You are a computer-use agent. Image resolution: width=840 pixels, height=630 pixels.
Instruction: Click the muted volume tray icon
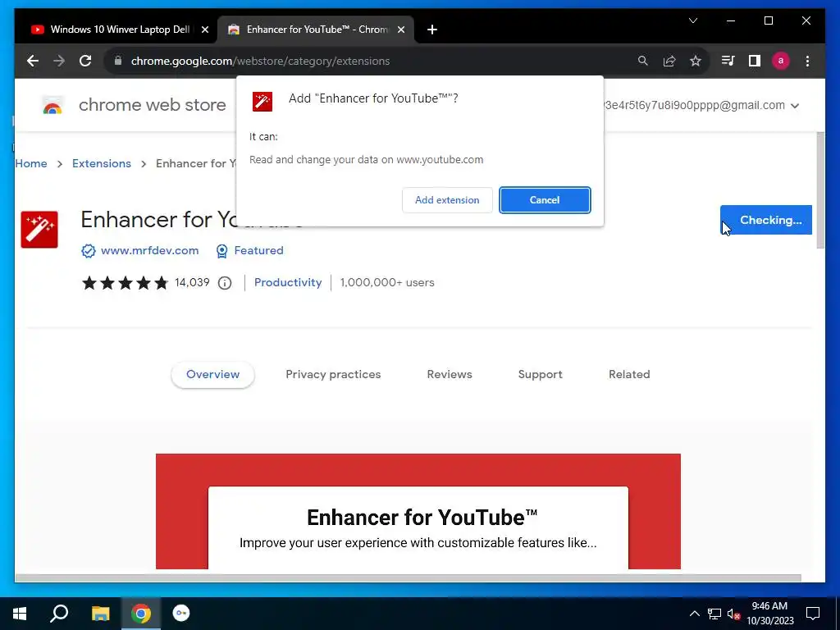(733, 614)
